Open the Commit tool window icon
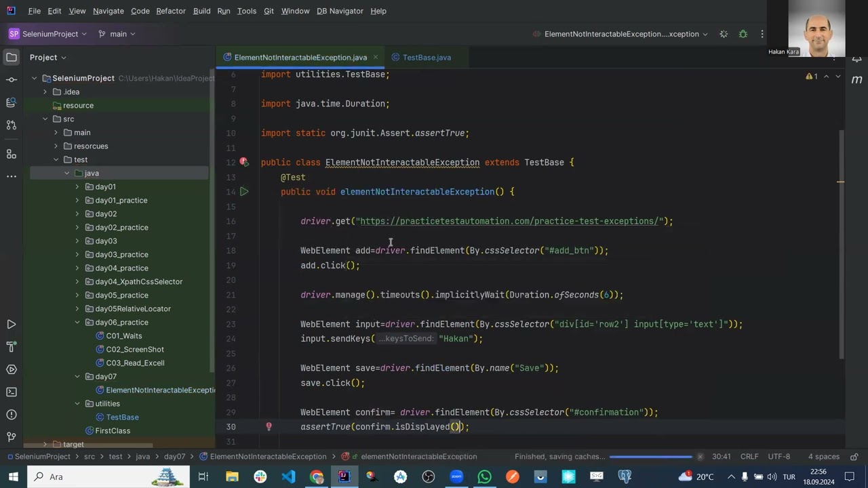868x488 pixels. tap(12, 80)
